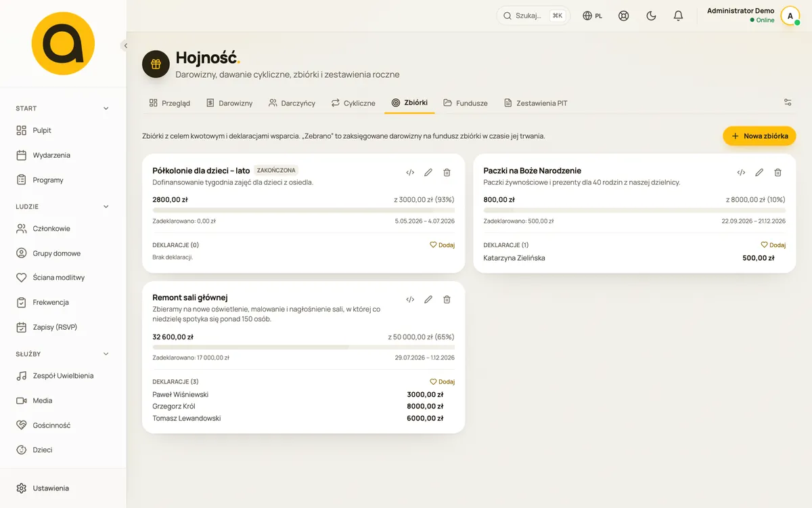Open embed code for Półkolonie dla dzieci
The height and width of the screenshot is (508, 812).
tap(410, 173)
